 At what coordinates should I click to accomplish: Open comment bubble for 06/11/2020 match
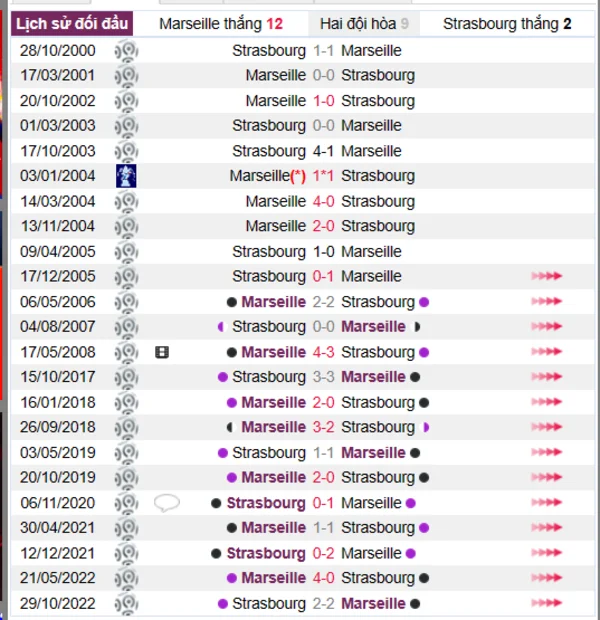coord(167,503)
